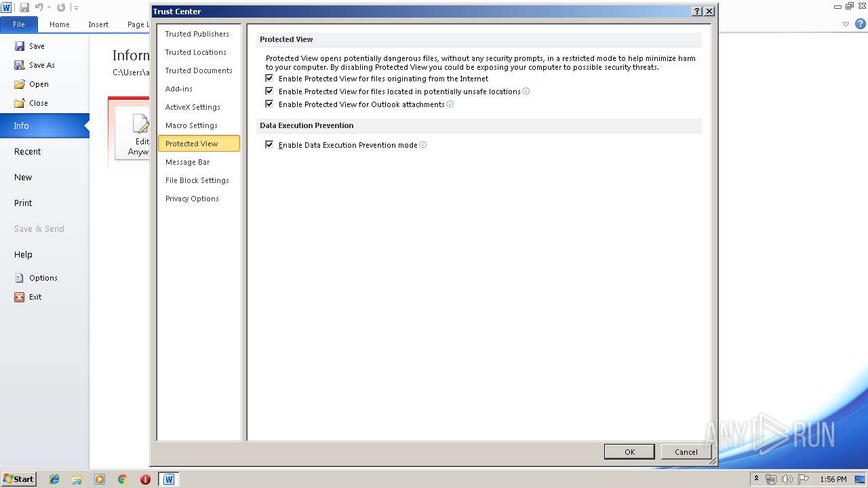Click the network tray icon
The height and width of the screenshot is (488, 868).
coord(771,479)
